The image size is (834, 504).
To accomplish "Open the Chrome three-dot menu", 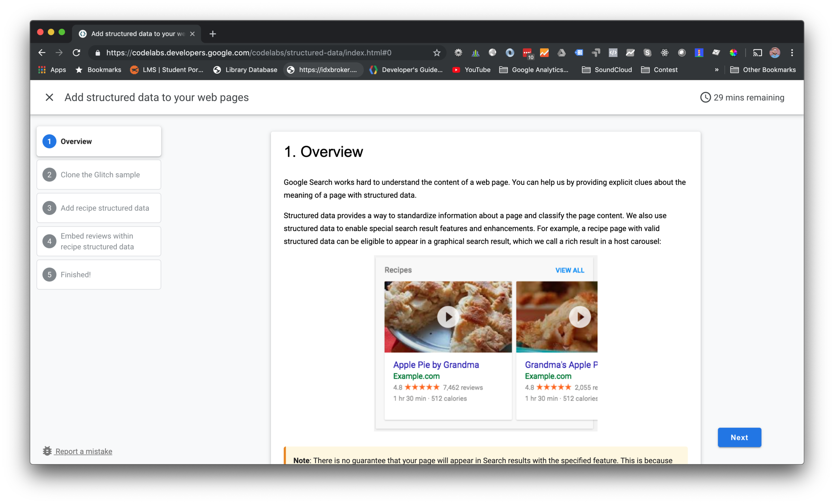I will click(x=792, y=53).
